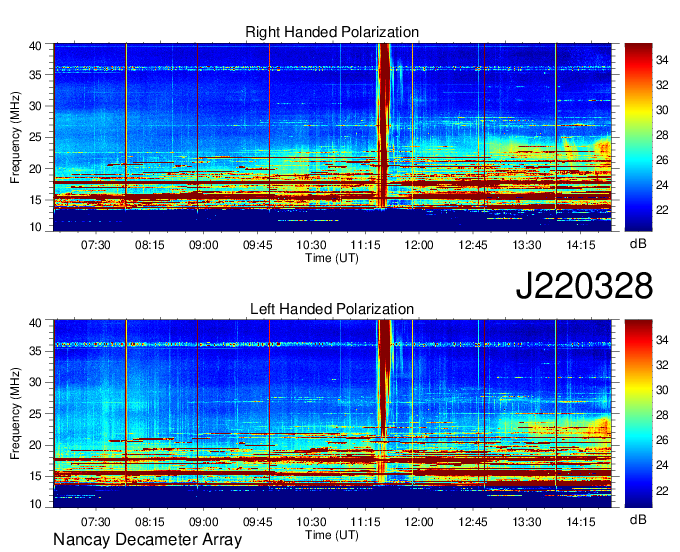Click the Frequency (MHz) label of the Right Handed plot
Screen dimensions: 680x552
point(15,137)
